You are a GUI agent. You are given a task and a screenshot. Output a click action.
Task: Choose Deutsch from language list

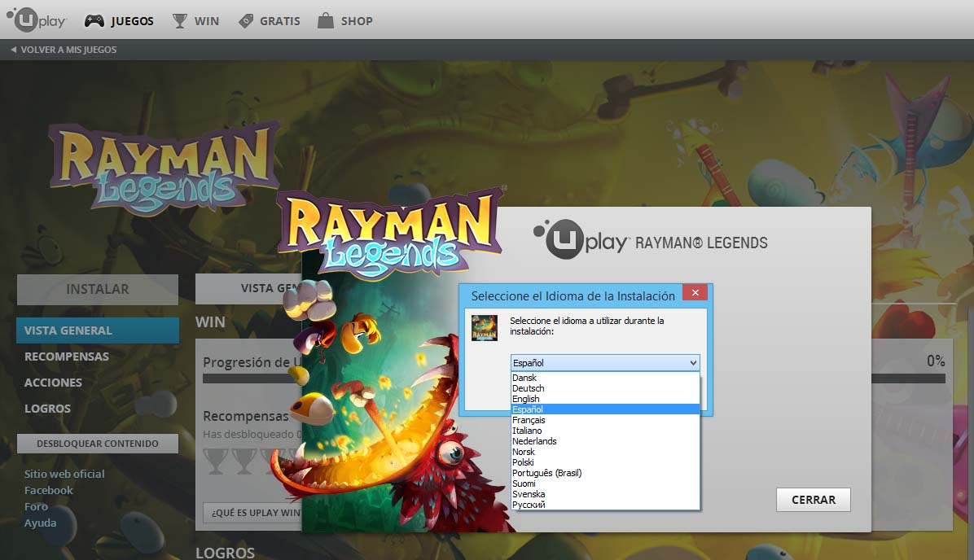tap(605, 388)
